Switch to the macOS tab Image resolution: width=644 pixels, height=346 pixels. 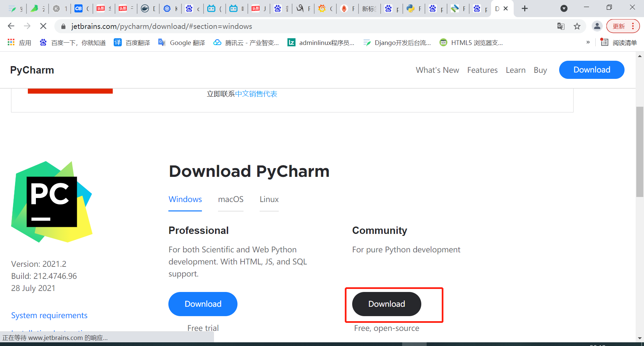[x=231, y=199]
